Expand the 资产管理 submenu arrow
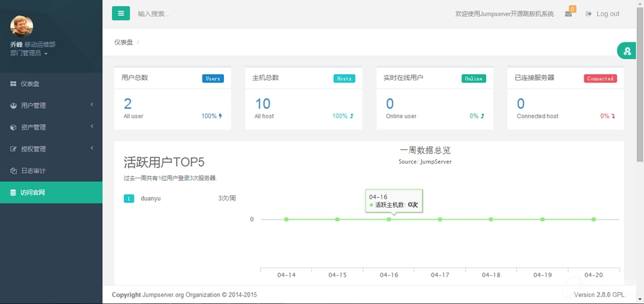The width and height of the screenshot is (644, 304). (92, 127)
